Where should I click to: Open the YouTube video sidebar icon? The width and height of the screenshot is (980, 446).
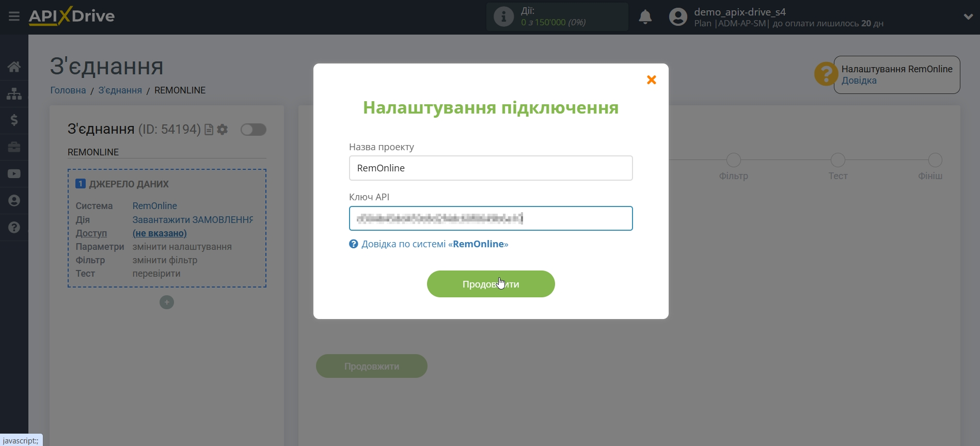tap(14, 174)
